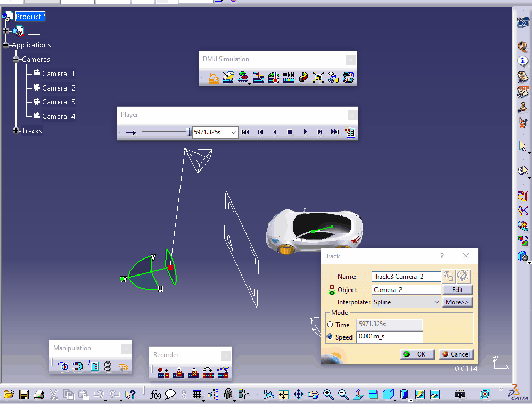This screenshot has height=404, width=532.
Task: Toggle the loop mode arrow in Player
Action: [131, 132]
